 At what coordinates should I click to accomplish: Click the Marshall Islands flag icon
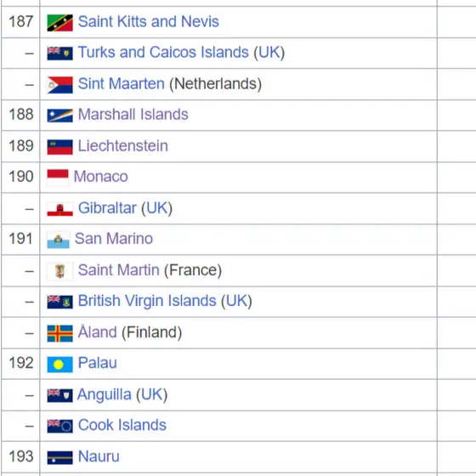[59, 116]
